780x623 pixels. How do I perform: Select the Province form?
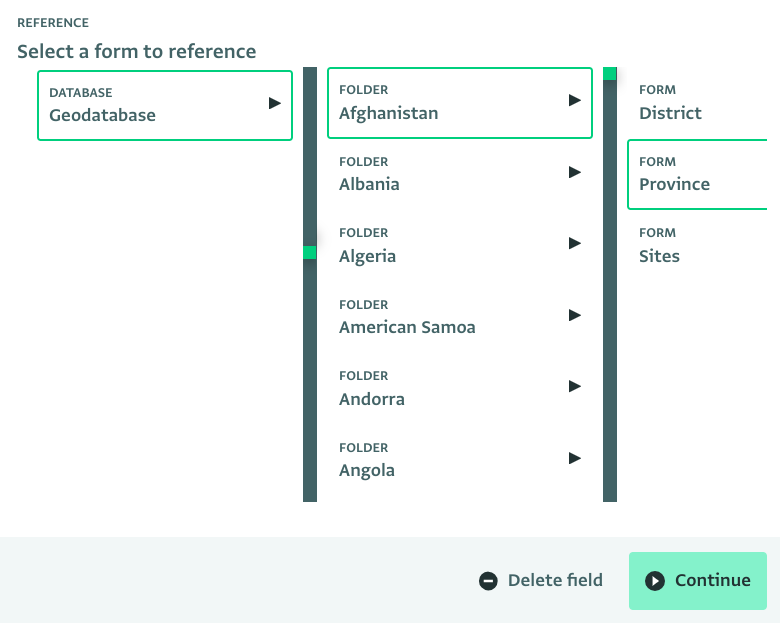698,174
